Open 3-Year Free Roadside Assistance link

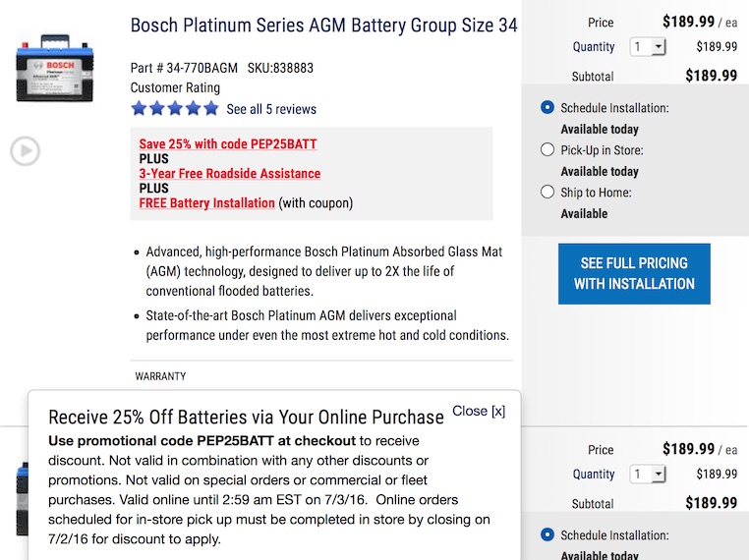coord(230,173)
